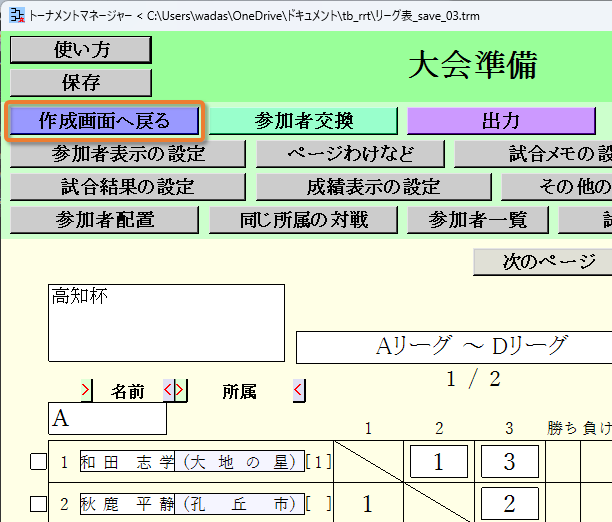
Task: Open 参加者表示の設定 settings
Action: coord(128,153)
